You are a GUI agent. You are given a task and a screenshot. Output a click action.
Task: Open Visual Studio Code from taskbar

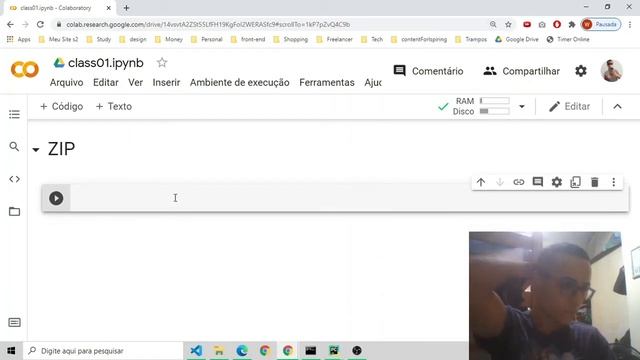[x=196, y=351]
